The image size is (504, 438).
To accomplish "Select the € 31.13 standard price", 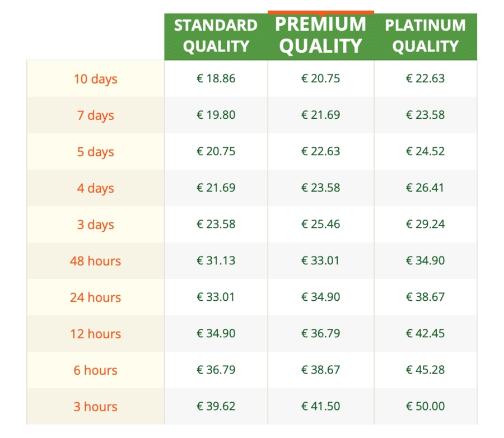I will pos(216,260).
